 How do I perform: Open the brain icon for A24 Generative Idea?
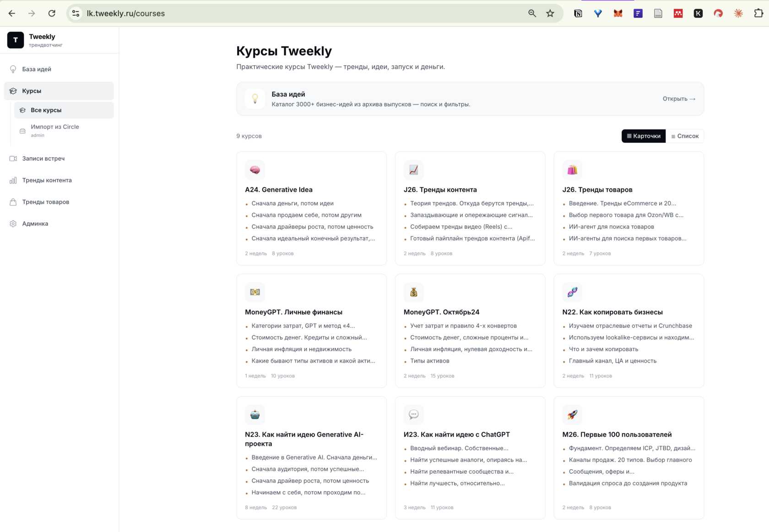tap(255, 170)
